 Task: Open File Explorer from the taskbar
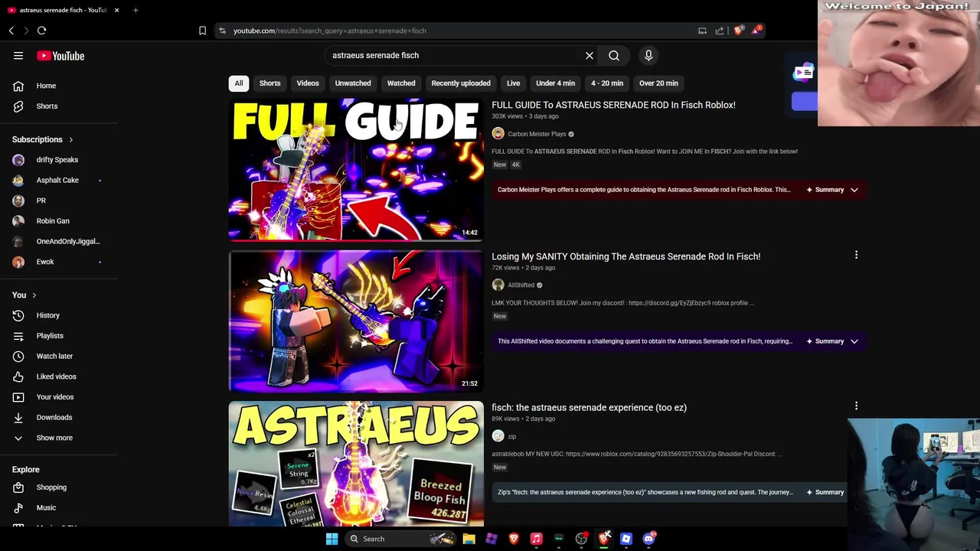pyautogui.click(x=469, y=539)
